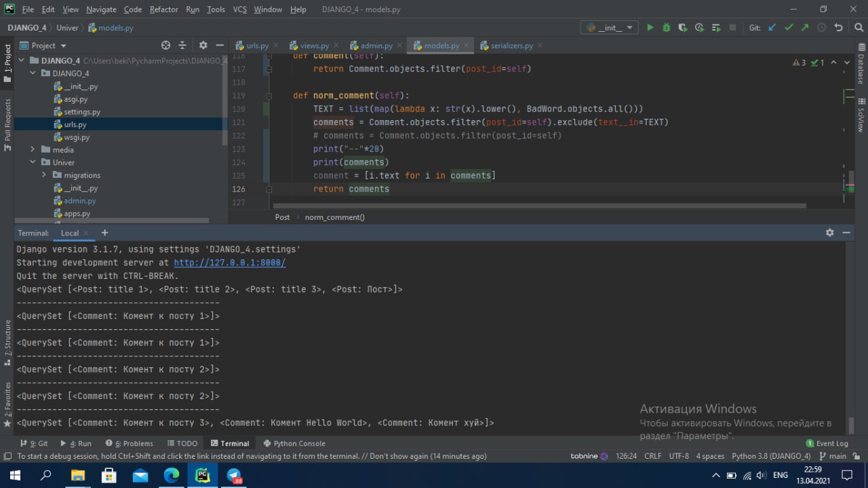Screen dimensions: 868x488
Task: Start debugging with the bug icon
Action: pos(667,28)
